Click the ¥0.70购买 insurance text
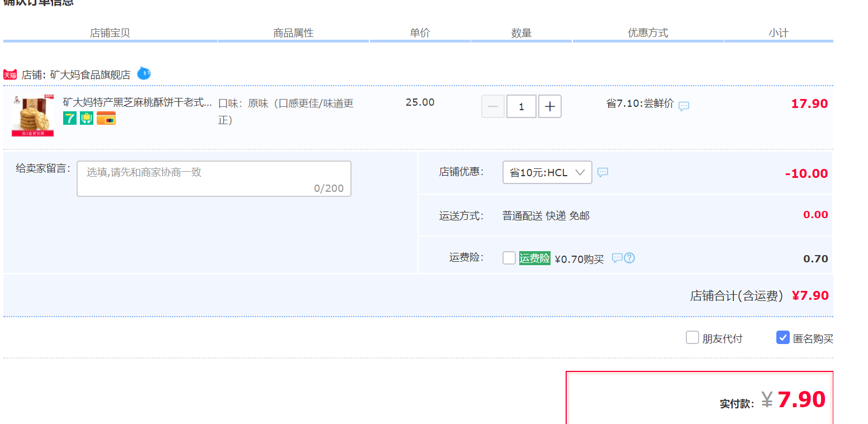Image resolution: width=868 pixels, height=424 pixels. click(579, 260)
